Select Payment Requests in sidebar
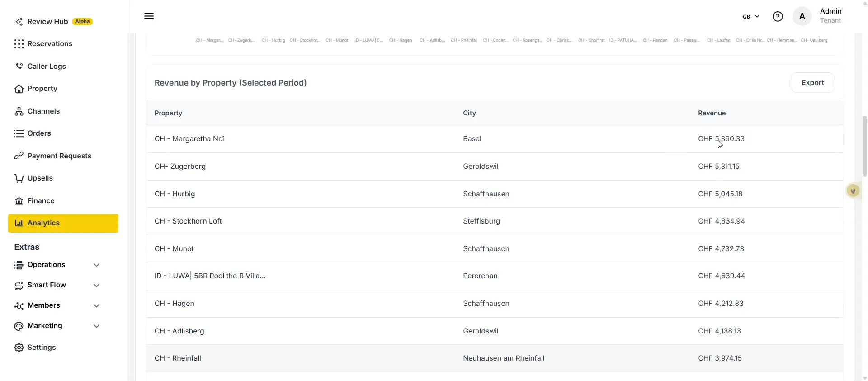Screen dimensions: 868x381 (x=59, y=156)
